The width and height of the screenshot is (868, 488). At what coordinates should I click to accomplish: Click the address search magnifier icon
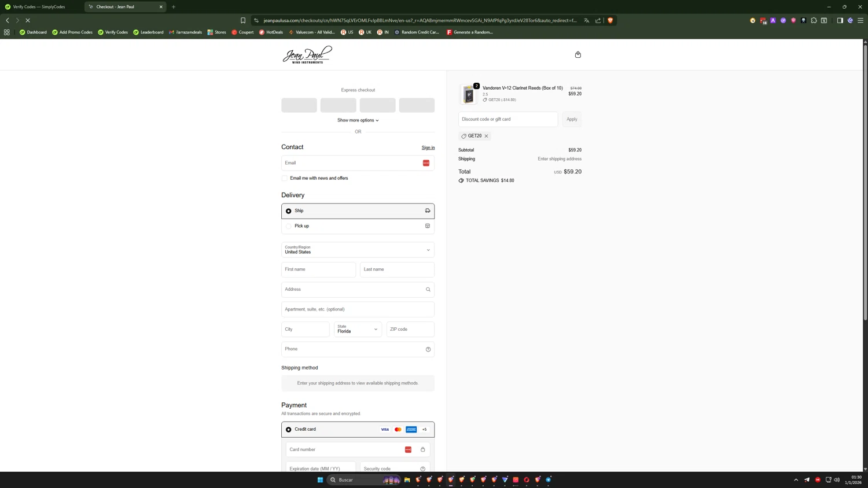click(x=428, y=290)
